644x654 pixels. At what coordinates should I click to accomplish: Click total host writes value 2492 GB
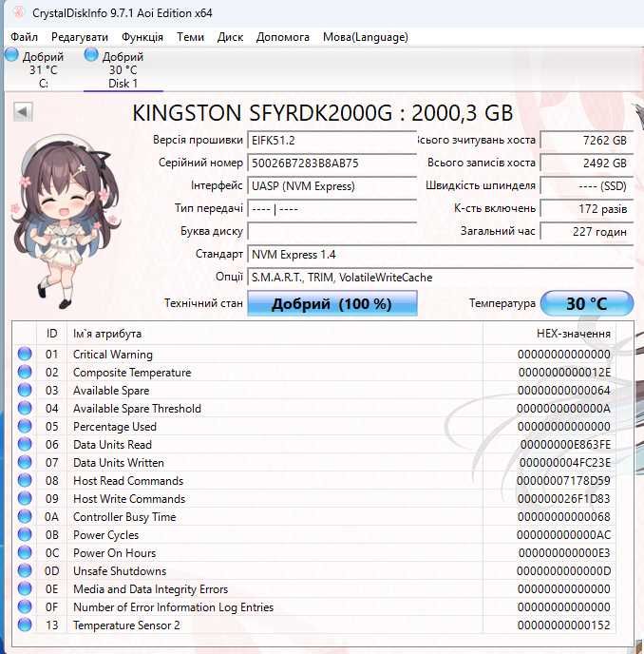pos(587,163)
